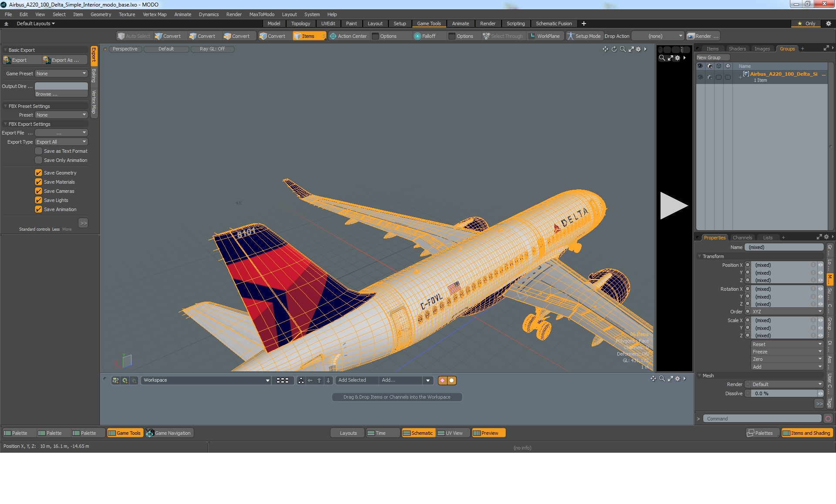Open the Export Type dropdown
Screen dimensions: 836x504
click(61, 142)
